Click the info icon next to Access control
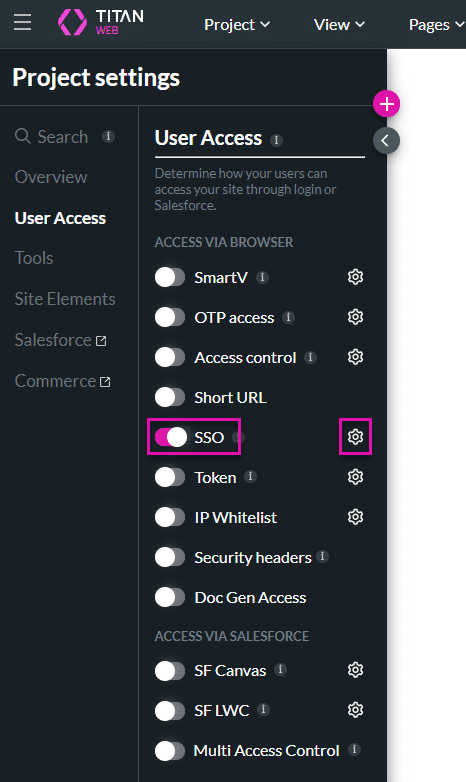 click(x=310, y=357)
